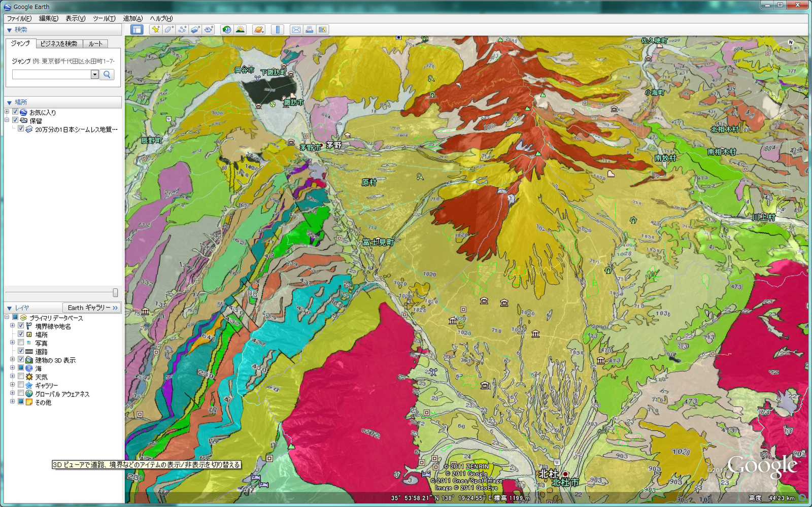The image size is (812, 507).
Task: Collapse the 場所 places panel
Action: [10, 103]
